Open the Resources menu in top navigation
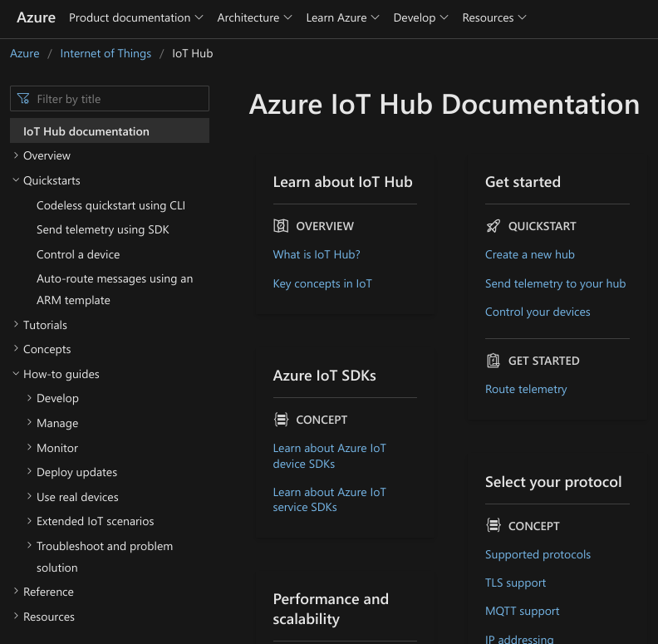 [494, 17]
